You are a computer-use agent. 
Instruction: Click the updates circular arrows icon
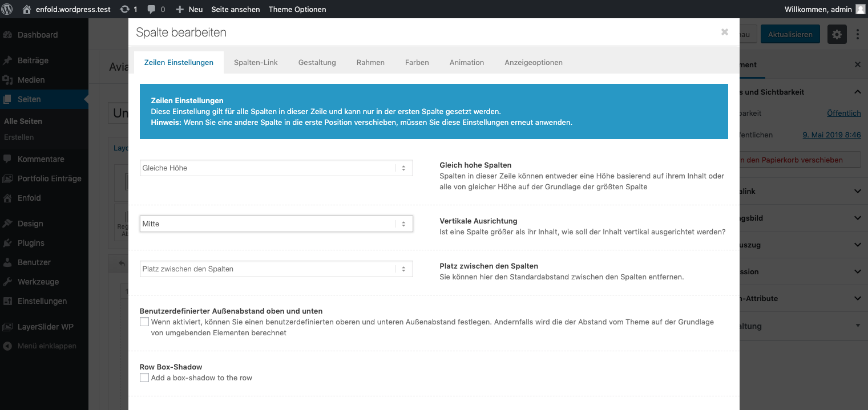[x=124, y=9]
